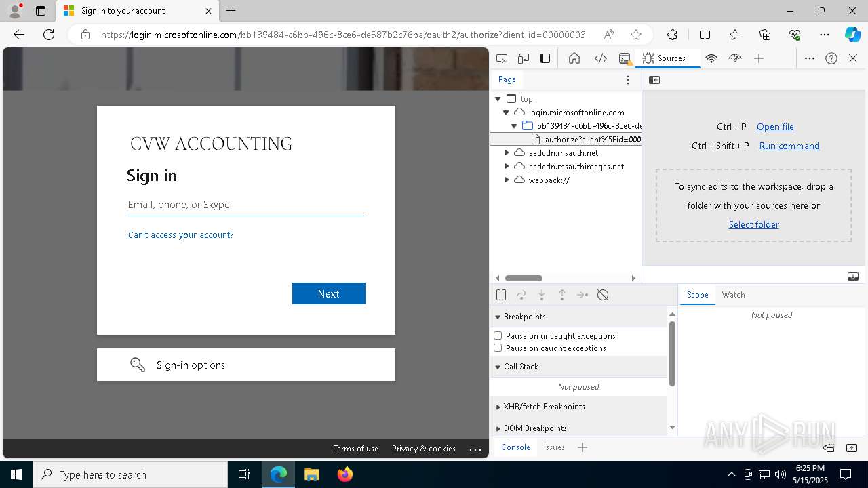This screenshot has height=488, width=868.
Task: Expand aadcdn.msauthimages.net tree node
Action: click(x=506, y=167)
